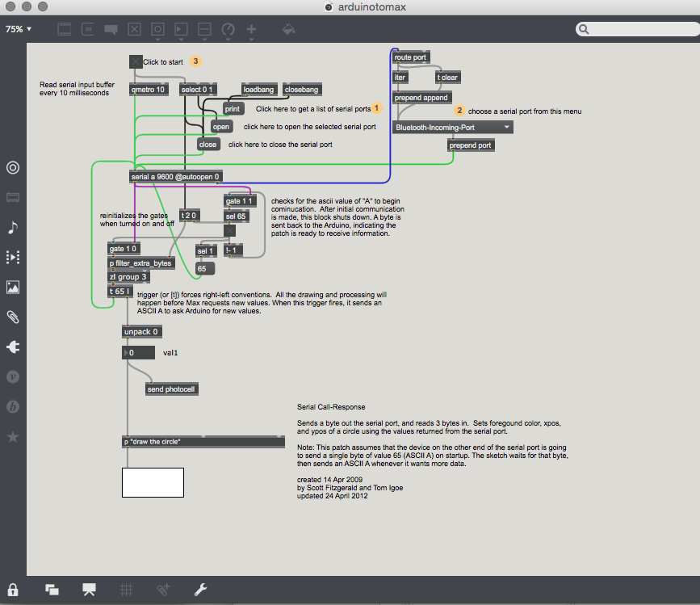Switch to presentation mode via bottom toolbar
Viewport: 700px width, 605px height.
click(x=90, y=590)
